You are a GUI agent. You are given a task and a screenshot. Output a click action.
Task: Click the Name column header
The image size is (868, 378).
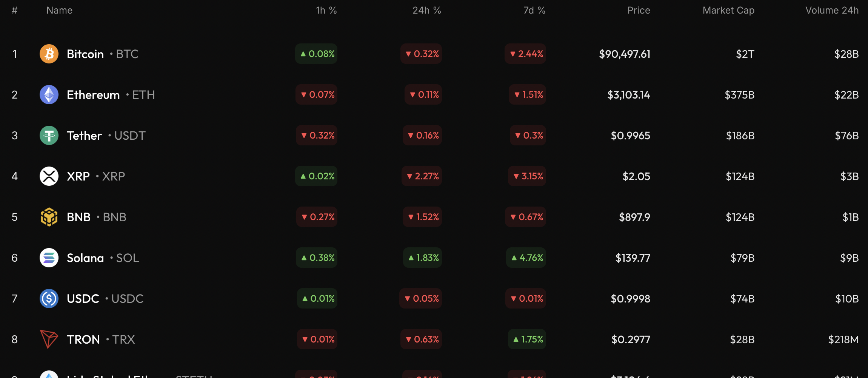[59, 10]
